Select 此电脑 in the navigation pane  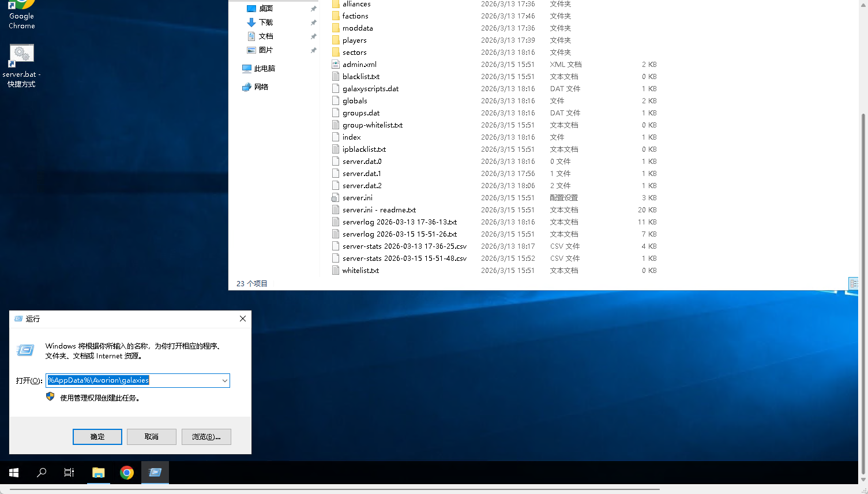pyautogui.click(x=264, y=69)
